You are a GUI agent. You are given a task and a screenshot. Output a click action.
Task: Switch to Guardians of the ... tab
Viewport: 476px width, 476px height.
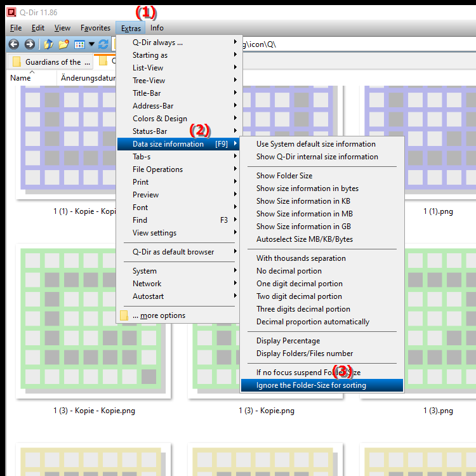click(50, 62)
